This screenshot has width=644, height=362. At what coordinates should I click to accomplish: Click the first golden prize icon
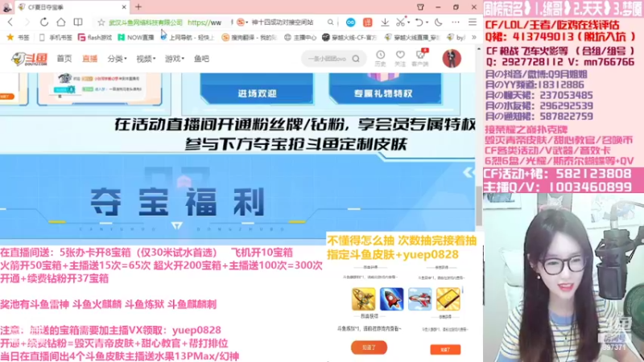pyautogui.click(x=363, y=299)
